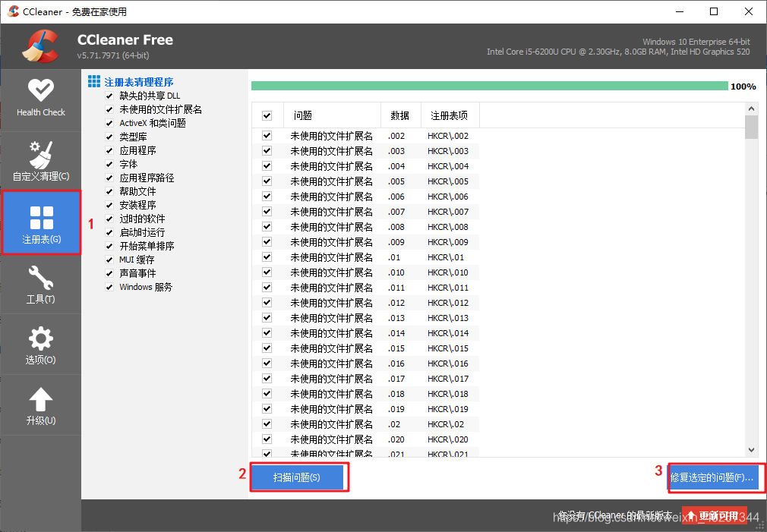Toggle ActiveX 和类问题 checkbox
767x532 pixels.
coord(109,123)
